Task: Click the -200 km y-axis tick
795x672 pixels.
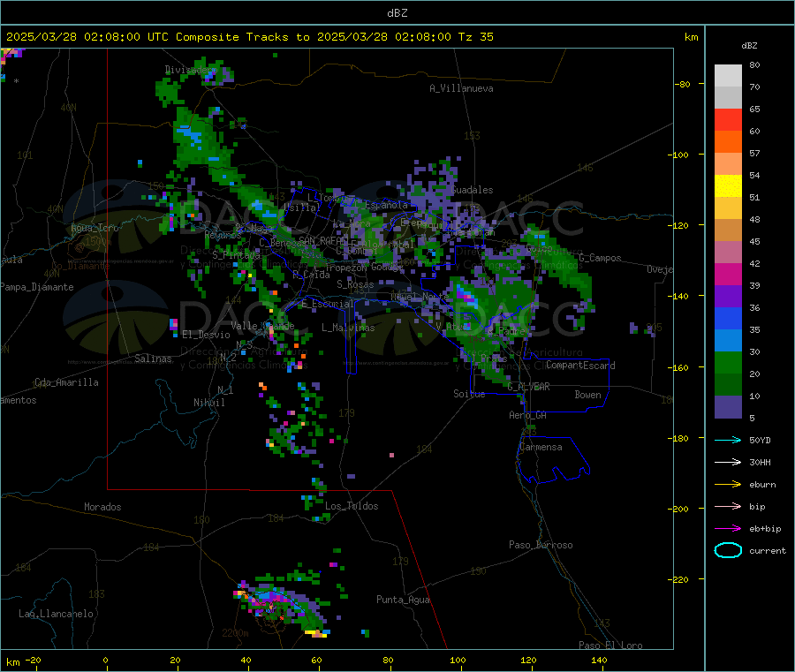Action: [679, 509]
